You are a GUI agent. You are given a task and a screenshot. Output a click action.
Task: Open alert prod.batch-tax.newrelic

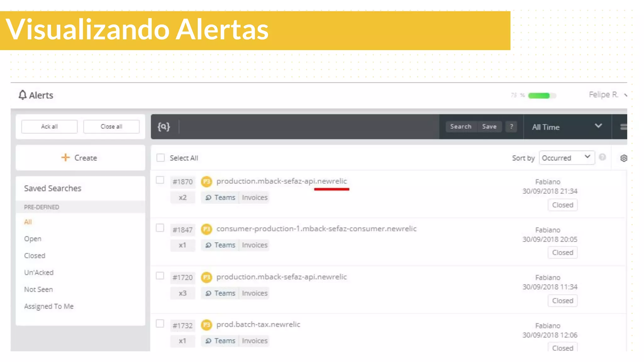(x=258, y=325)
